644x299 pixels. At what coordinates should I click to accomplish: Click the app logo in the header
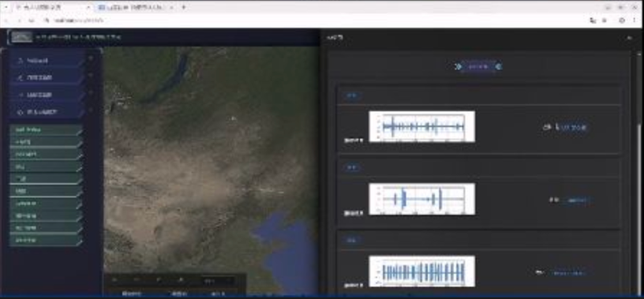[x=22, y=37]
